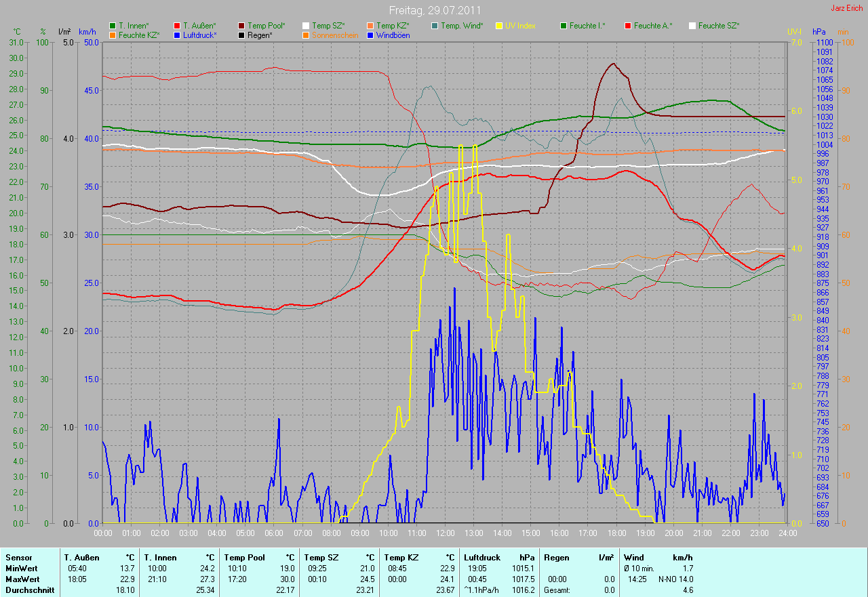
Task: Select the Windböen legend entry
Action: [x=392, y=35]
